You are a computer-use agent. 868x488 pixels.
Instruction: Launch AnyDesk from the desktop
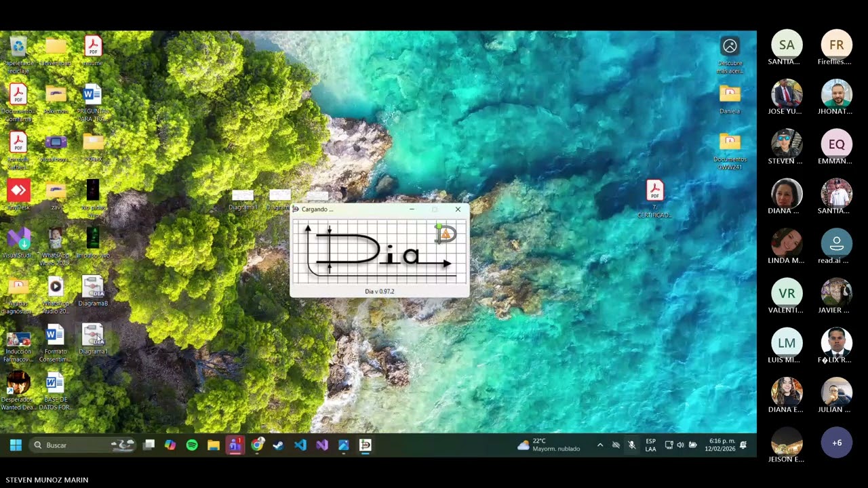18,195
